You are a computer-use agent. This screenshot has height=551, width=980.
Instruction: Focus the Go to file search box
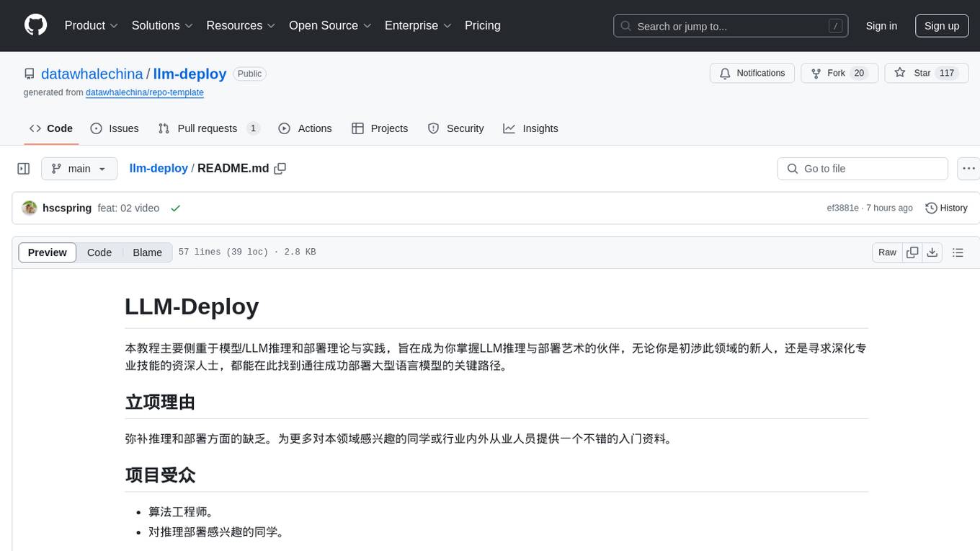click(863, 168)
